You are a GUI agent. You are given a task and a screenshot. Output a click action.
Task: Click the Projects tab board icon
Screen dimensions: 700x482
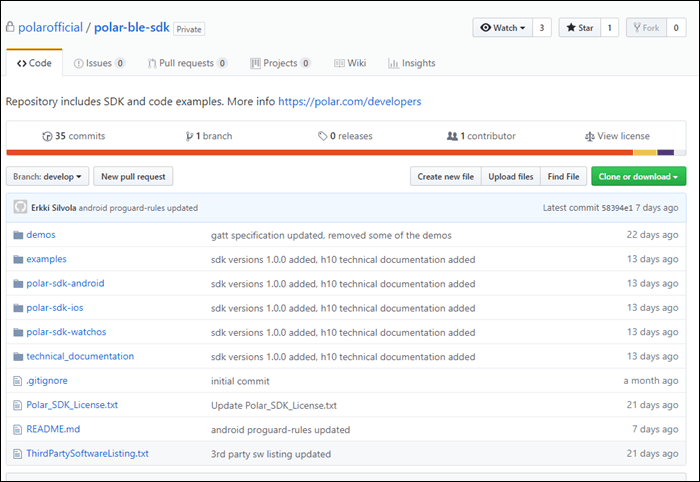pyautogui.click(x=255, y=63)
